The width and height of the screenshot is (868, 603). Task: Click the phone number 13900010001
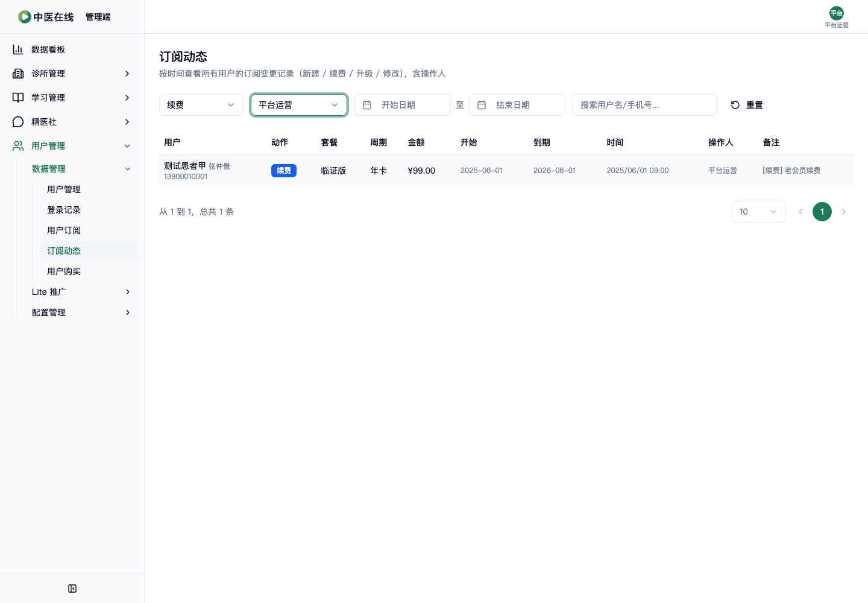(x=186, y=177)
